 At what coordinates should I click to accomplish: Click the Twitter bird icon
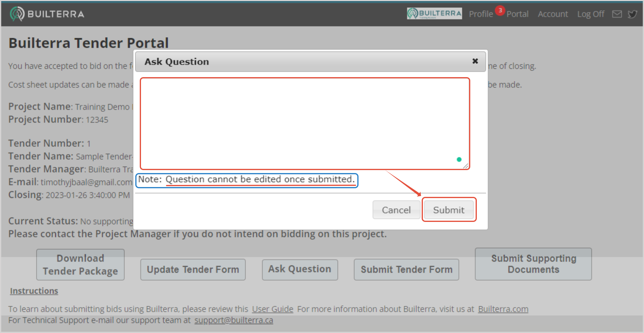point(632,14)
